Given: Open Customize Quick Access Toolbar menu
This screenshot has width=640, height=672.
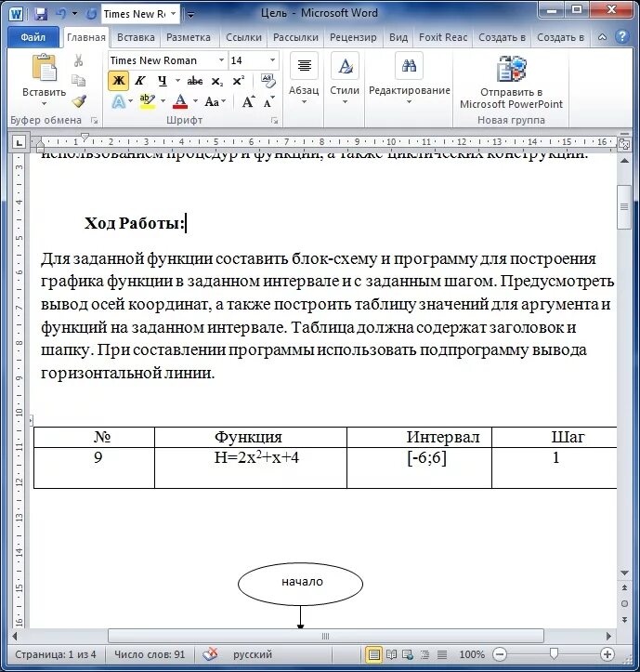Looking at the screenshot, I should coord(190,15).
